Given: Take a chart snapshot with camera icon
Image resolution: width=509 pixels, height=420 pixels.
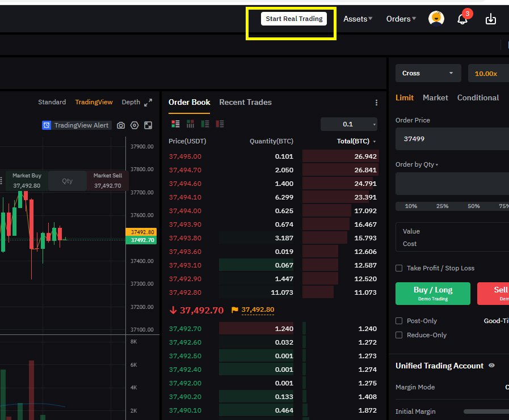Looking at the screenshot, I should (x=121, y=125).
